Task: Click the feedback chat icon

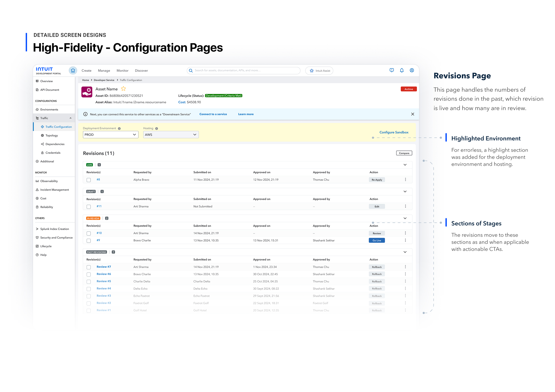Action: click(391, 70)
